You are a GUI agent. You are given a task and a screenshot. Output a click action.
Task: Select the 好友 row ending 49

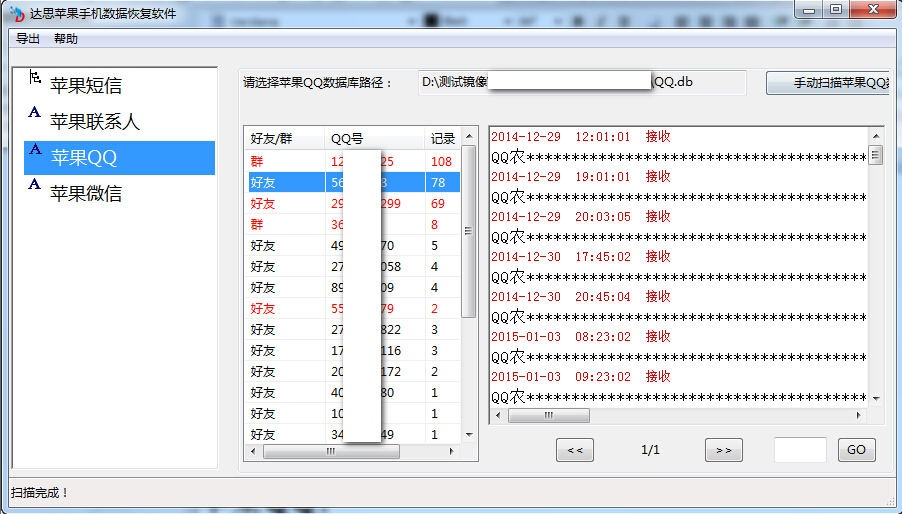[353, 435]
